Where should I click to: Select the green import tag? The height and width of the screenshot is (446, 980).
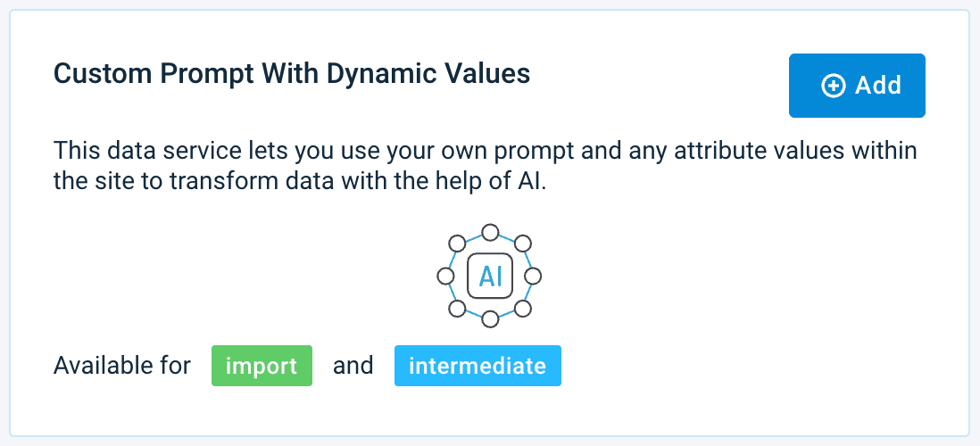click(262, 366)
